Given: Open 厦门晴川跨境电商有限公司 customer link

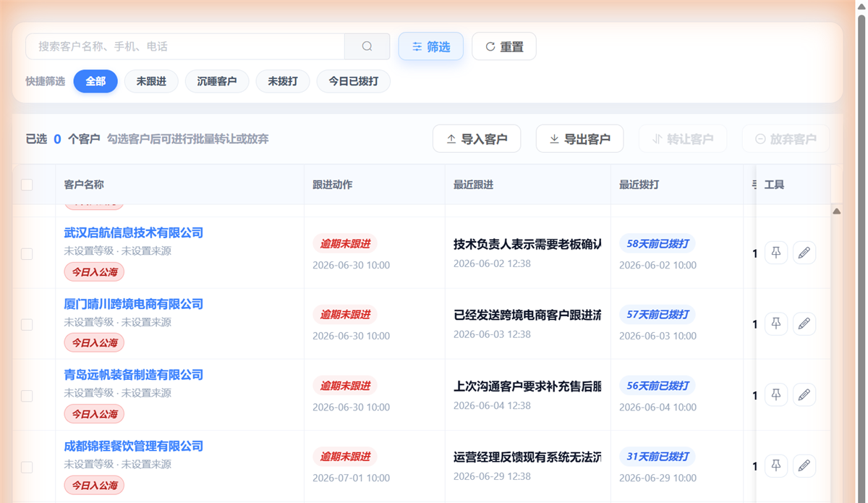Looking at the screenshot, I should point(134,304).
